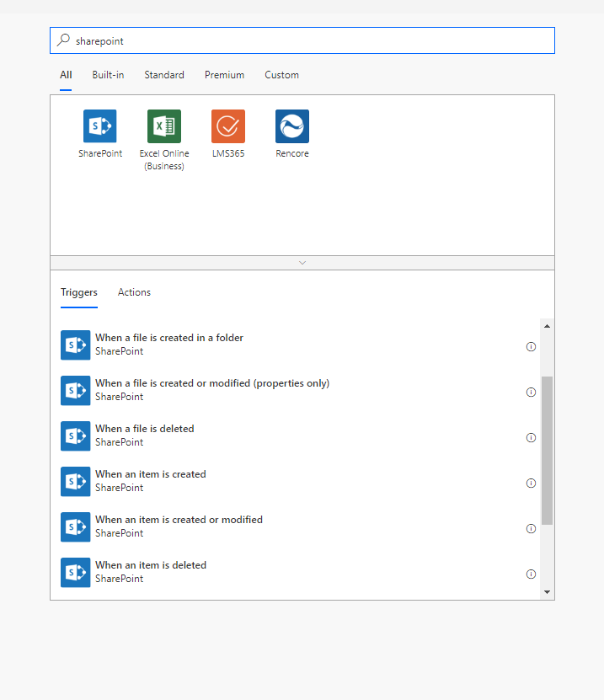Click info icon for 'item is created or modified'

[x=531, y=528]
